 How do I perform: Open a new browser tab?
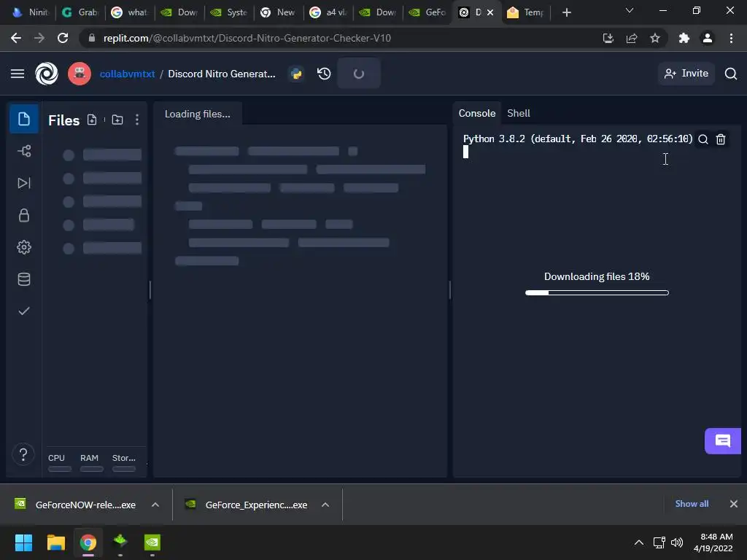point(566,12)
